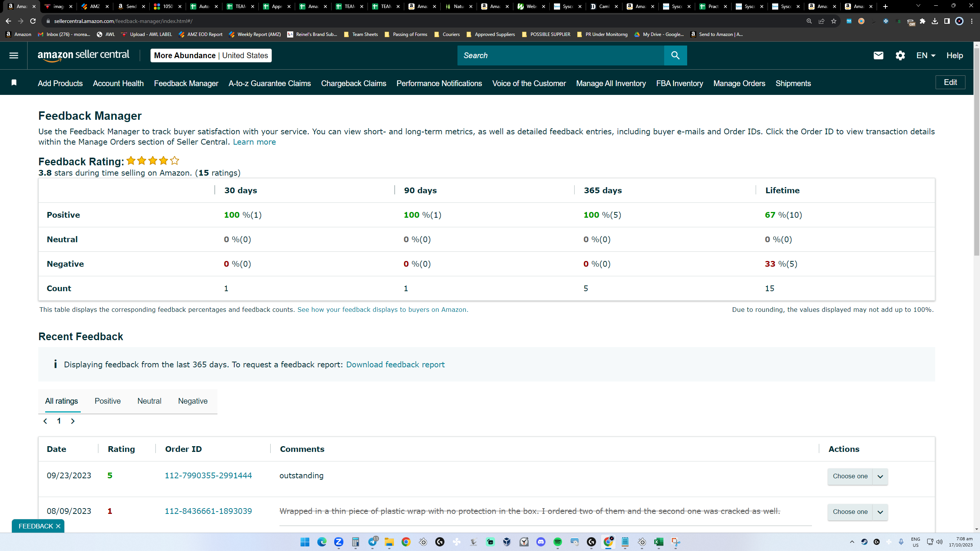Go to next feedback page
980x551 pixels.
pyautogui.click(x=73, y=421)
